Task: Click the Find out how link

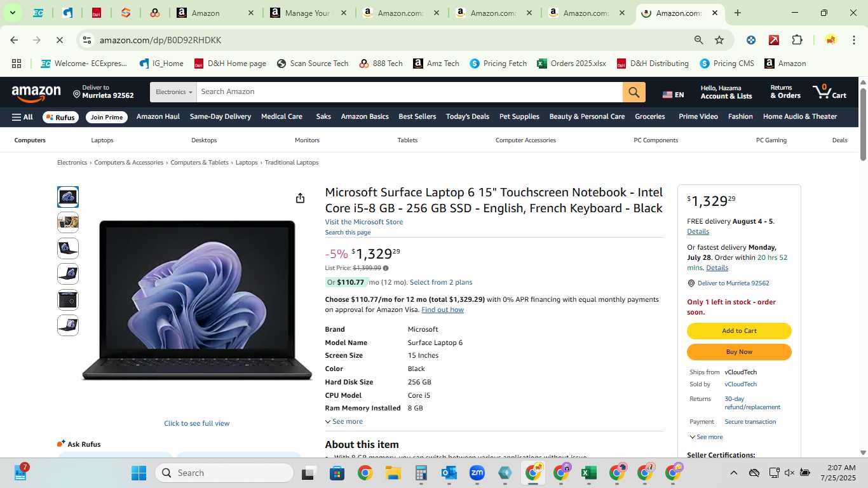Action: 442,309
